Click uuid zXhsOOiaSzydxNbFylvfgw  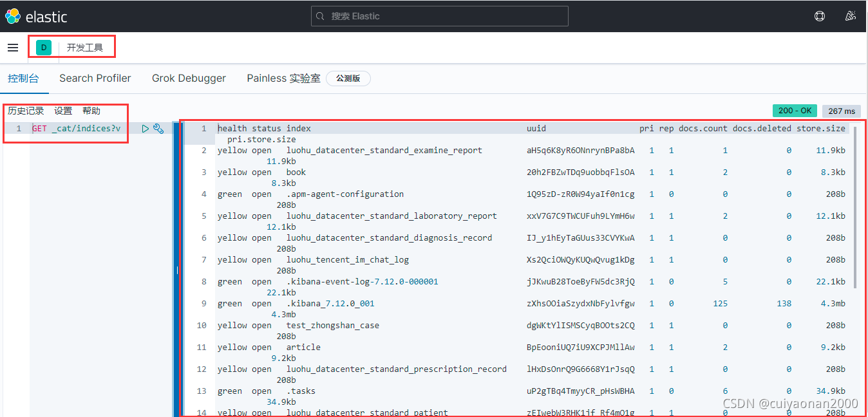coord(580,304)
